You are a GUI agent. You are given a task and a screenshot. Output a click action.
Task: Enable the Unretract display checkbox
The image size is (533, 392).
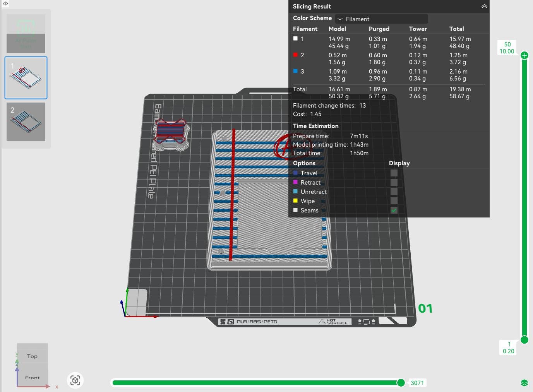(x=394, y=192)
